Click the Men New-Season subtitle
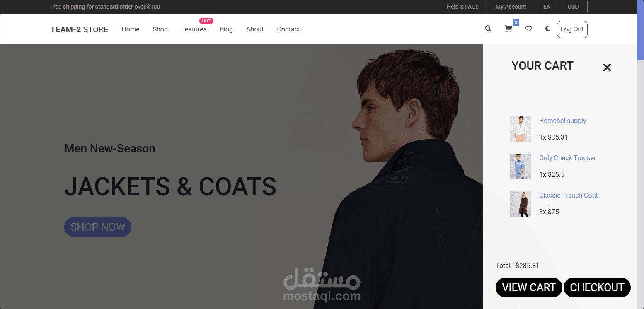The width and height of the screenshot is (644, 309). point(110,148)
